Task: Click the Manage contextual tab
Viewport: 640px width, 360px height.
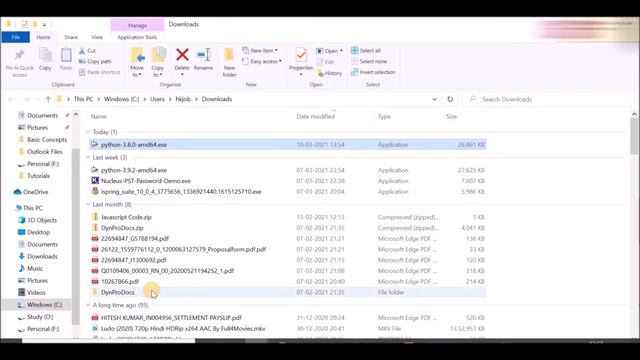Action: pyautogui.click(x=137, y=25)
